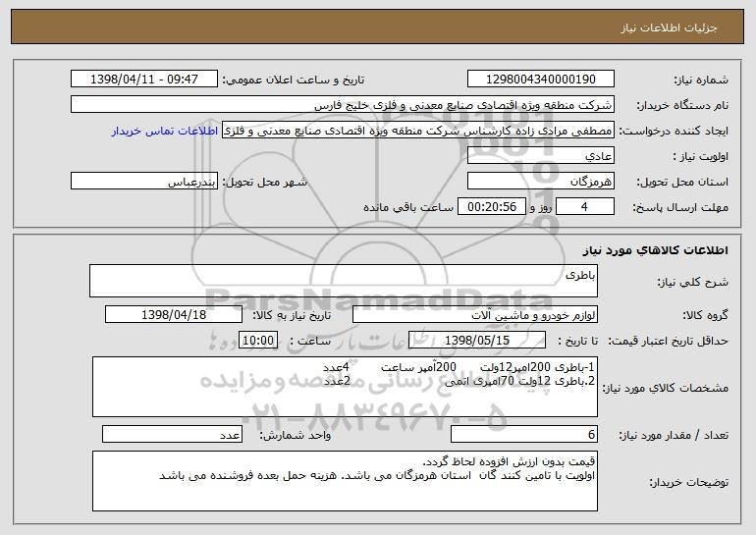
Task: Select the goods group field لوازم خودرو و ماشین آلات
Action: coord(475,315)
